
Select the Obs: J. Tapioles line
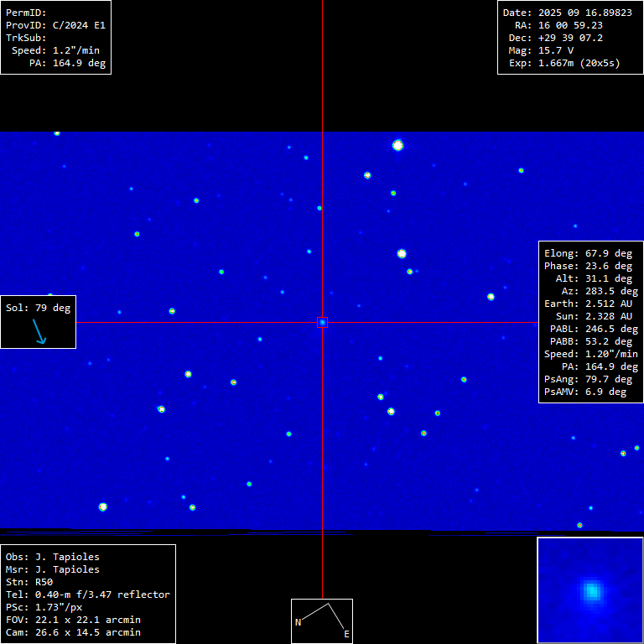tap(52, 557)
